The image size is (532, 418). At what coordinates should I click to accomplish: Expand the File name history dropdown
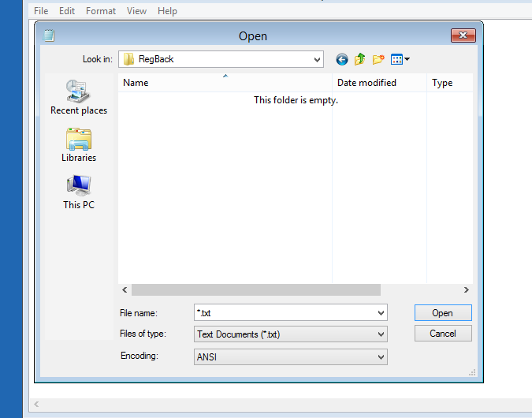click(x=381, y=313)
